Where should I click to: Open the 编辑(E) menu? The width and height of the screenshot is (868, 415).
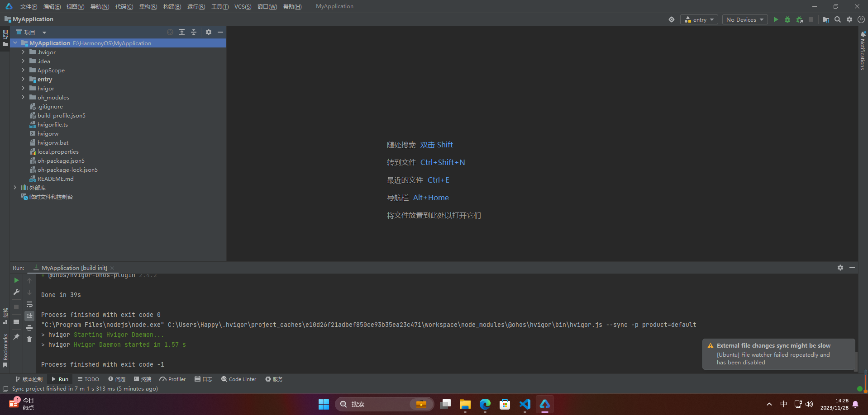[52, 6]
